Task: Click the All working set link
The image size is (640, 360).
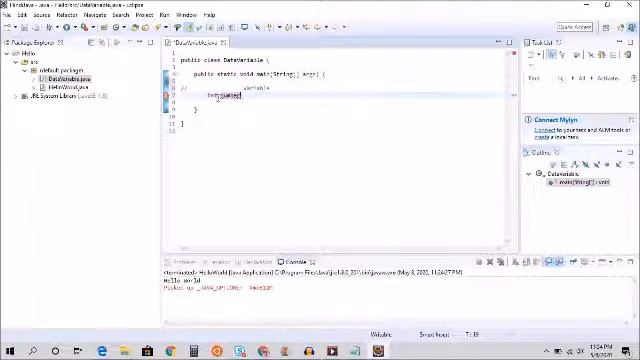Action: tap(582, 78)
